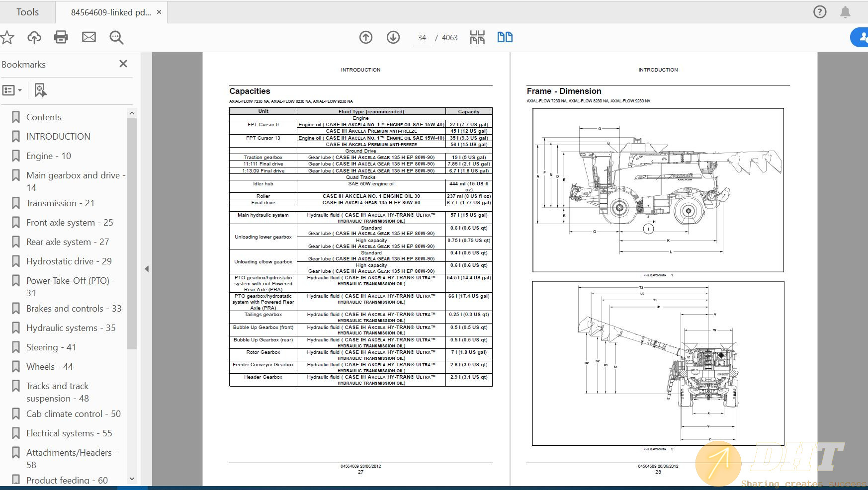Click the Rotor Gearbox table cell
This screenshot has width=868, height=490.
coord(263,355)
